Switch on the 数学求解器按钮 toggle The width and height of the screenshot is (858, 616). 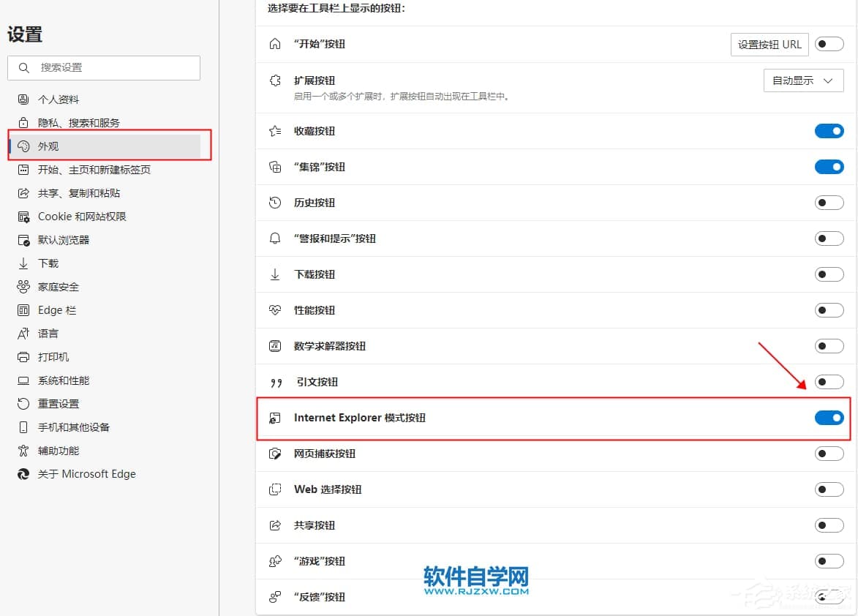click(829, 346)
